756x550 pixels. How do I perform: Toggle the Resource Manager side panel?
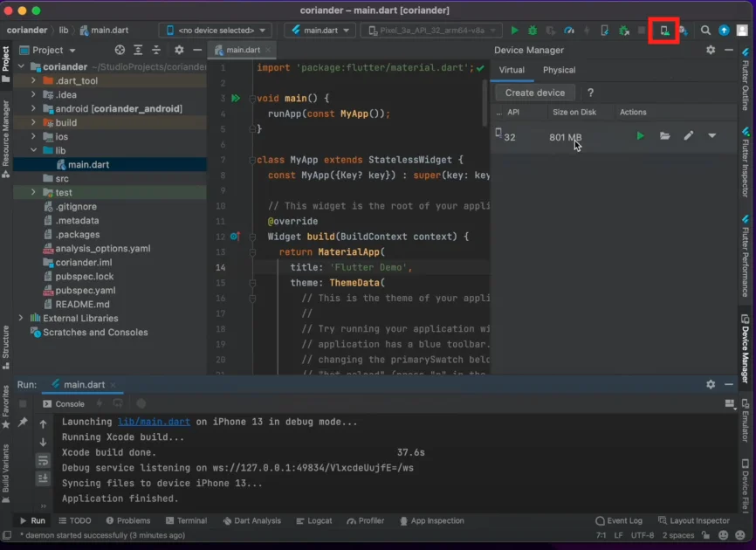point(6,134)
